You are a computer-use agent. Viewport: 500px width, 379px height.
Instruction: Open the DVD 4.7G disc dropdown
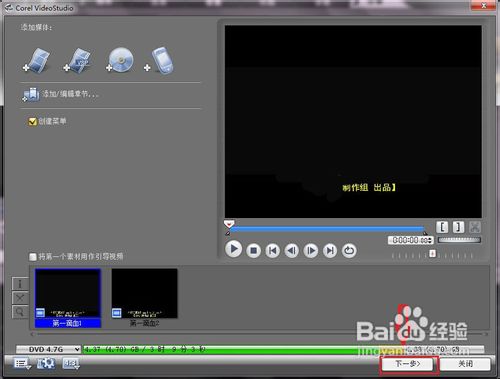coord(49,349)
